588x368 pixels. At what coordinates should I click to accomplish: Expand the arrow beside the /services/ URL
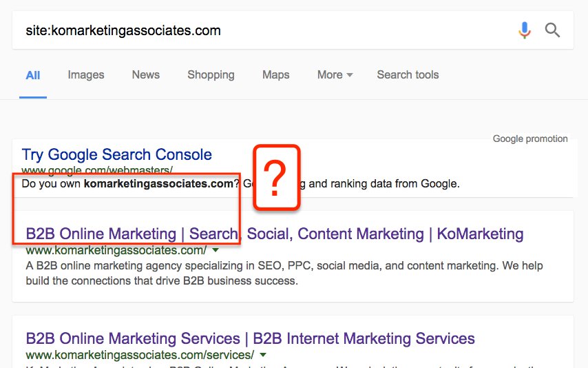[263, 355]
